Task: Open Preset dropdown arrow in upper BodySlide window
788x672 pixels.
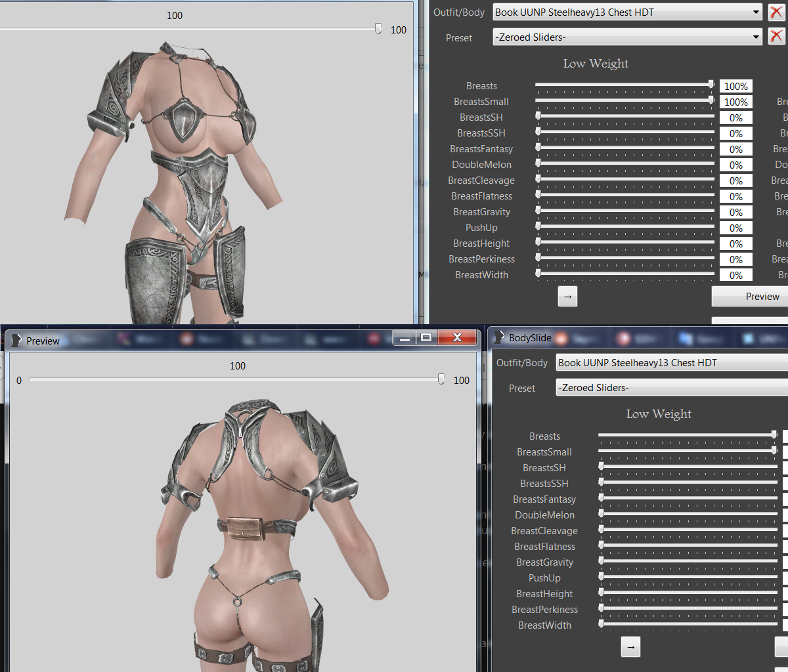Action: click(x=756, y=37)
